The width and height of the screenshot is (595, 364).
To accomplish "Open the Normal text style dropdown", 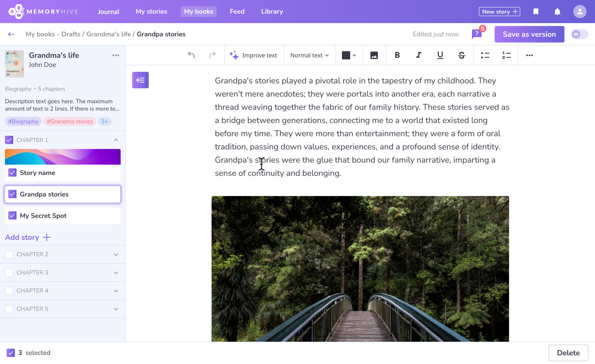I will (x=309, y=55).
